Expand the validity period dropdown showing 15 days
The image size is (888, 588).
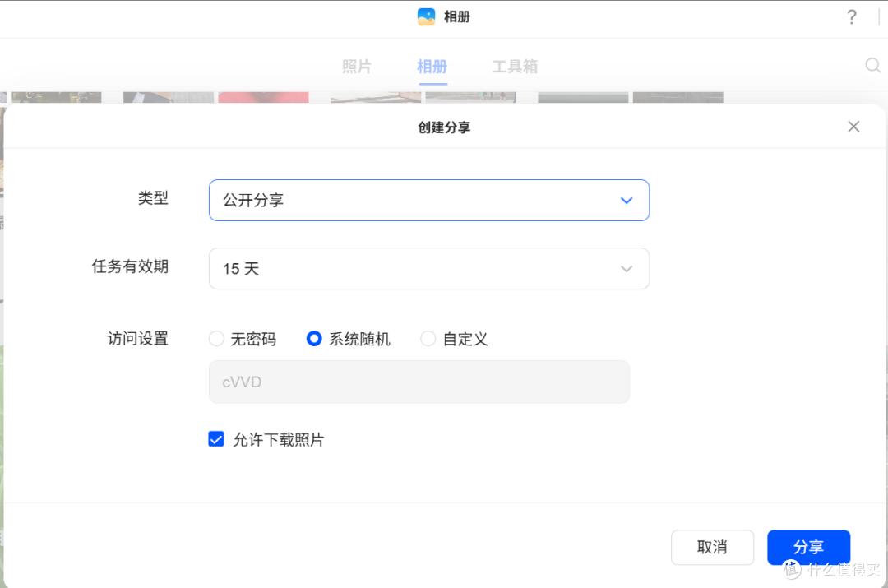click(x=428, y=269)
